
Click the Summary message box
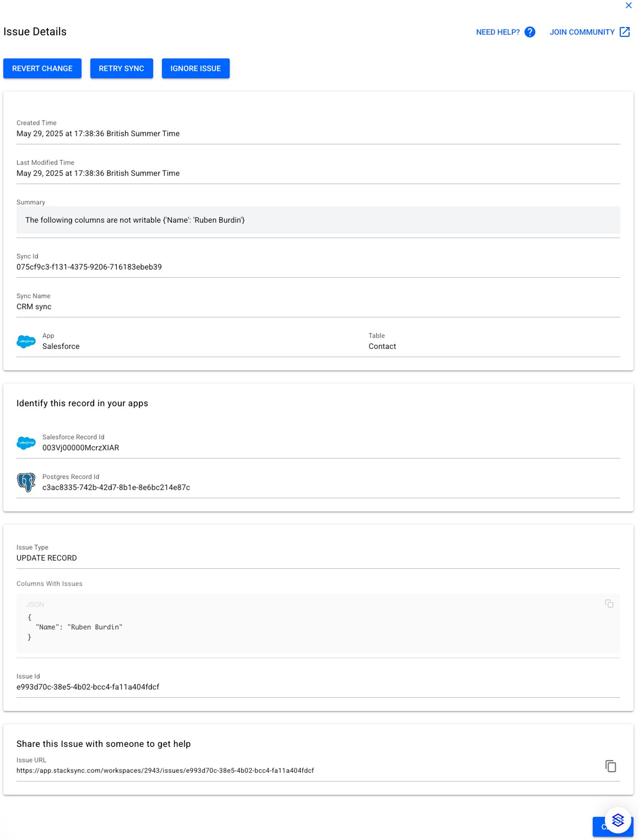(318, 220)
